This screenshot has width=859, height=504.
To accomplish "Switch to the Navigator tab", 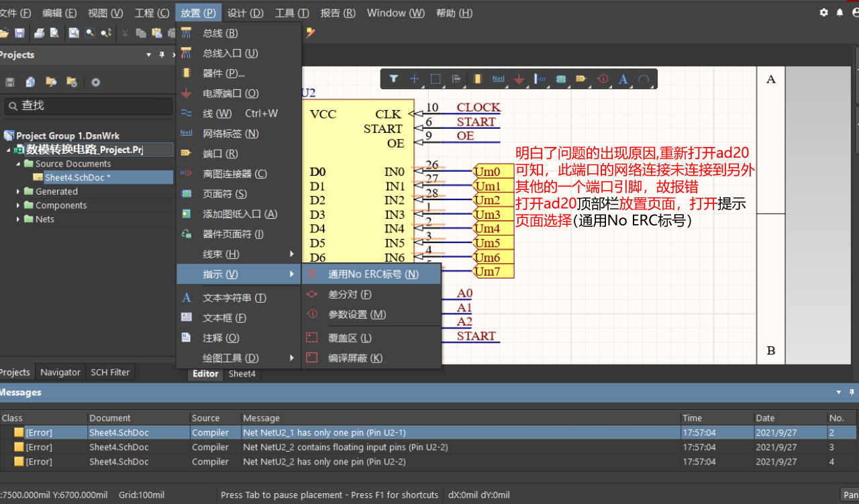I will [x=60, y=372].
